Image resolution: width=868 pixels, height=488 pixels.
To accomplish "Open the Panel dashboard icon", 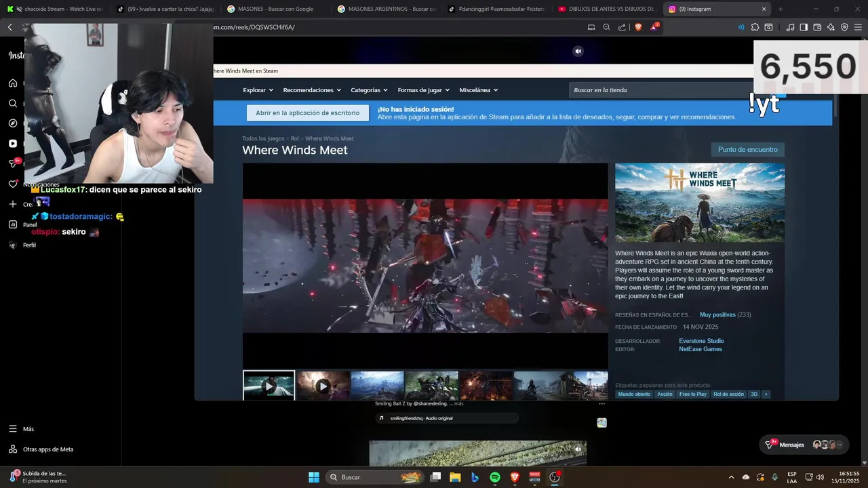I will (13, 224).
